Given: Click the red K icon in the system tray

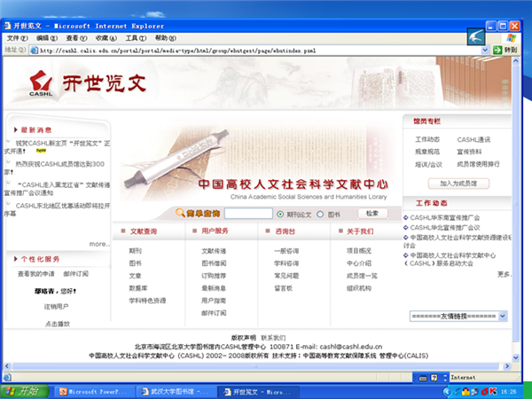Looking at the screenshot, I should 493,392.
